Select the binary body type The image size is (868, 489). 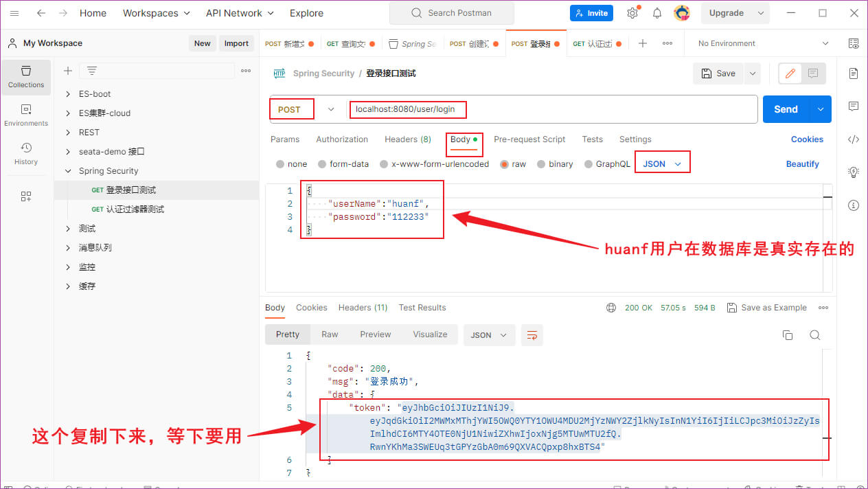pyautogui.click(x=542, y=164)
